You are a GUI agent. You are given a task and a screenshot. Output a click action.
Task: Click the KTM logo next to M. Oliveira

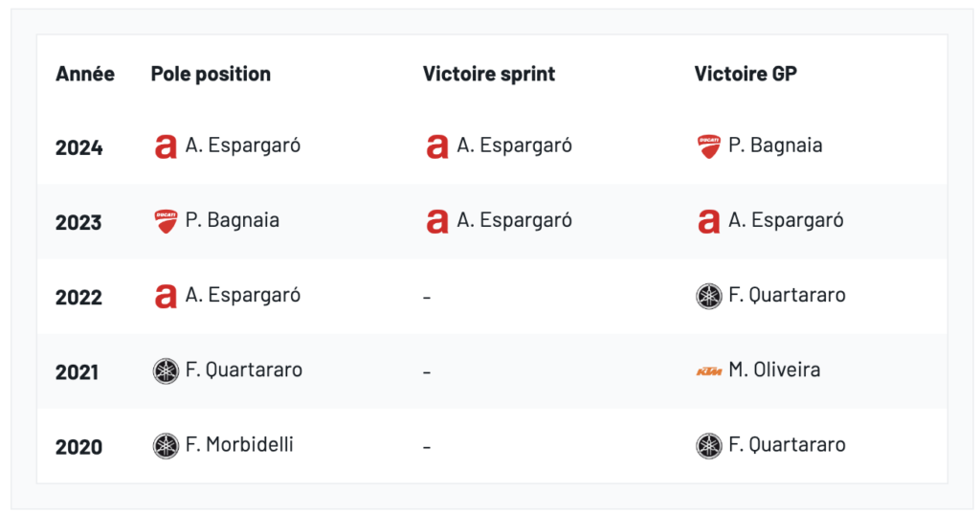[x=708, y=370]
